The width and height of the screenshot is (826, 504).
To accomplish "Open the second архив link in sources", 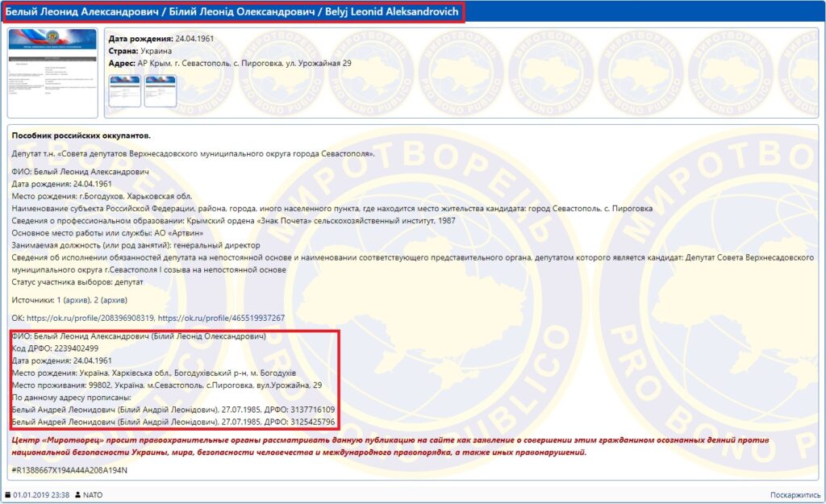I will tap(115, 299).
